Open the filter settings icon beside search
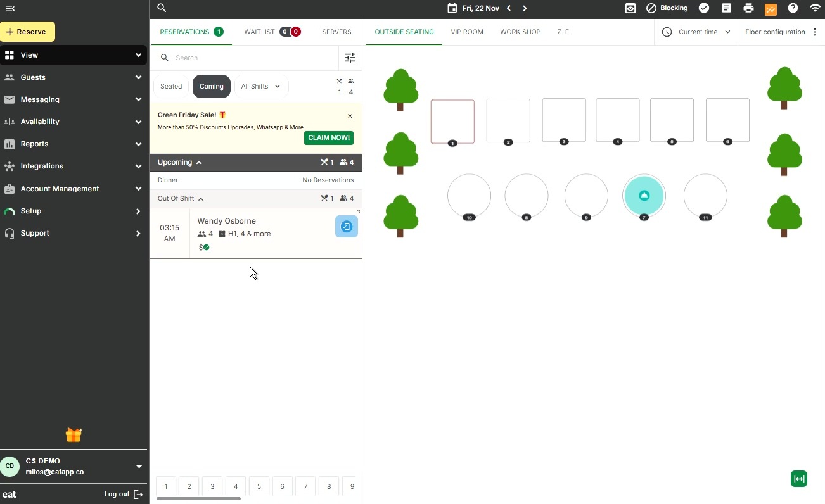Image resolution: width=825 pixels, height=504 pixels. click(350, 58)
